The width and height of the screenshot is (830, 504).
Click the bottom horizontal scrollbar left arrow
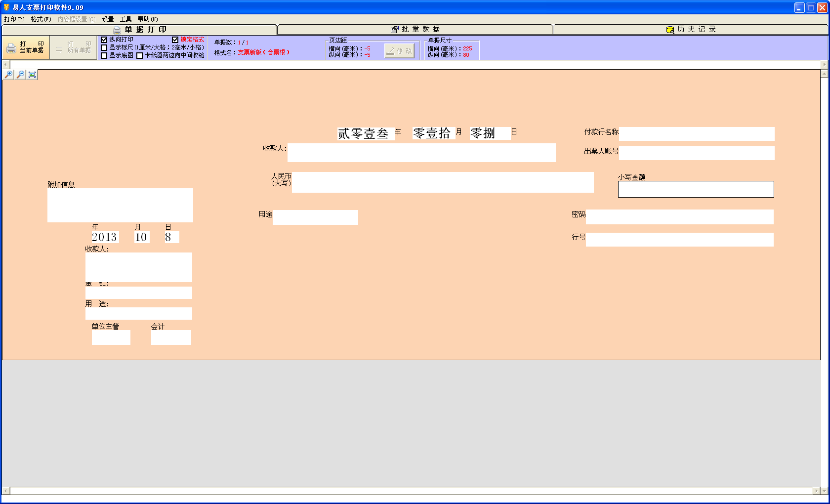6,491
